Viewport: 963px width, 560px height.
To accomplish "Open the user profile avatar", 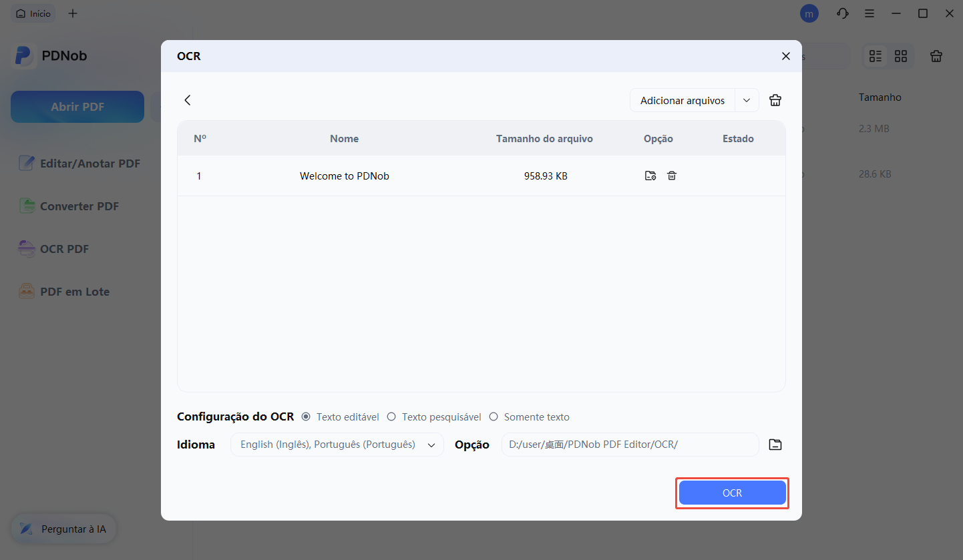I will (x=809, y=13).
